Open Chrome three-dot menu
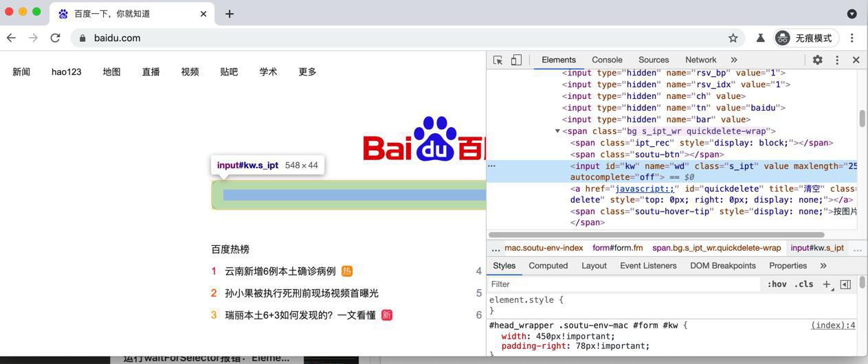Viewport: 868px width, 364px height. [852, 38]
